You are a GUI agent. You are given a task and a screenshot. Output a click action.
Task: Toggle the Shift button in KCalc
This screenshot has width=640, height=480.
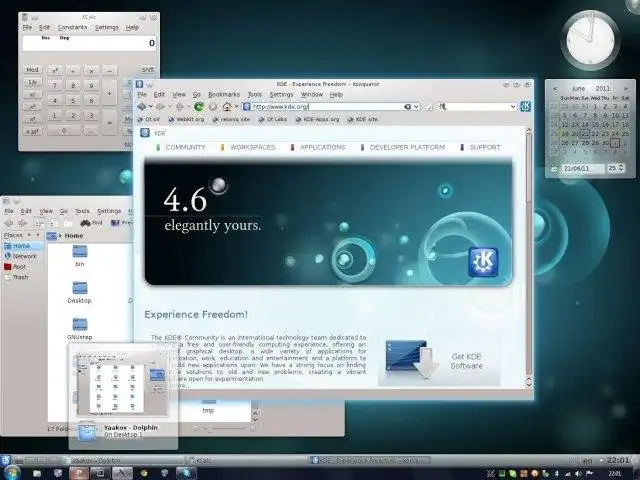147,69
